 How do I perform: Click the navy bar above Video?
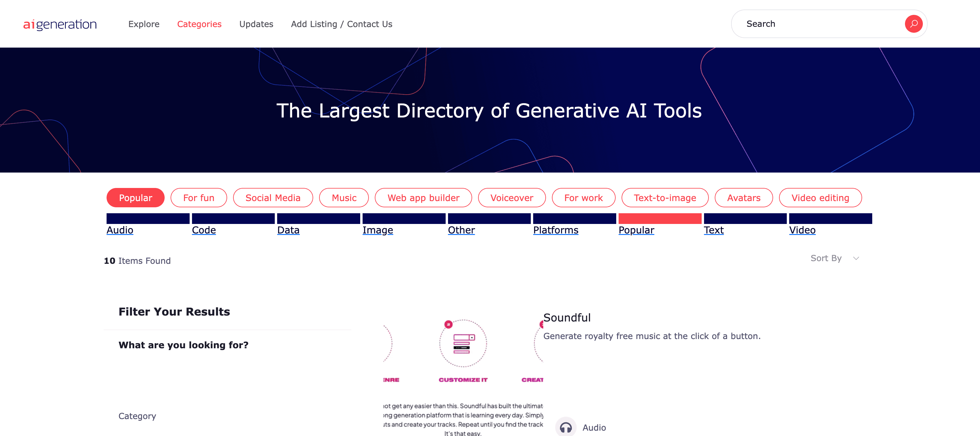click(831, 219)
